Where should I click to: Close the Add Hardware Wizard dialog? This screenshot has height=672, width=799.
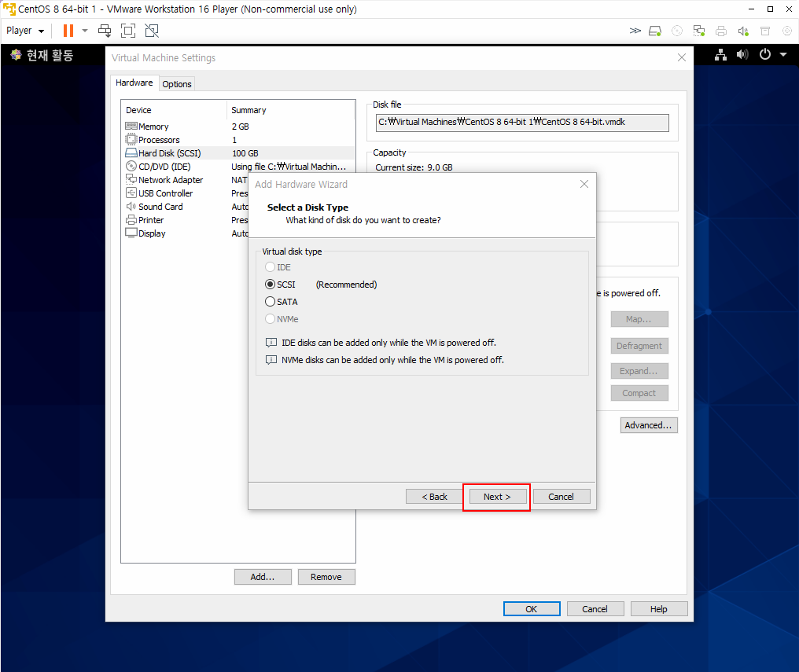584,184
